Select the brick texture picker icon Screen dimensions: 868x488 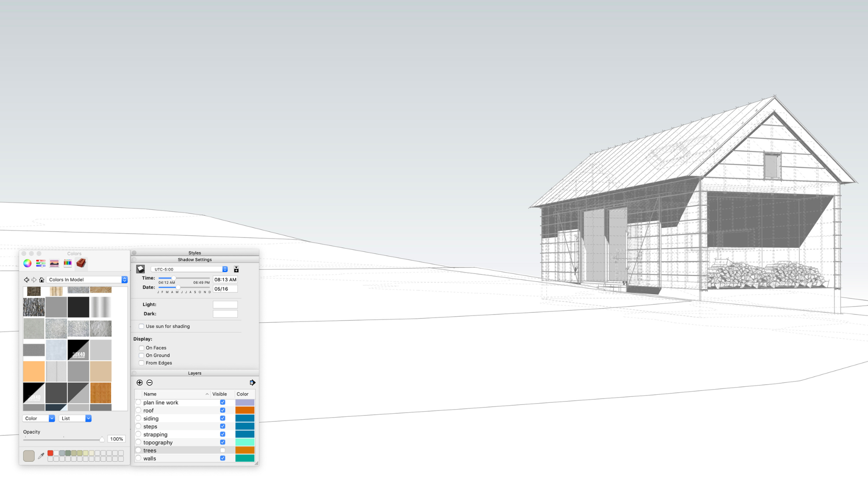click(81, 263)
